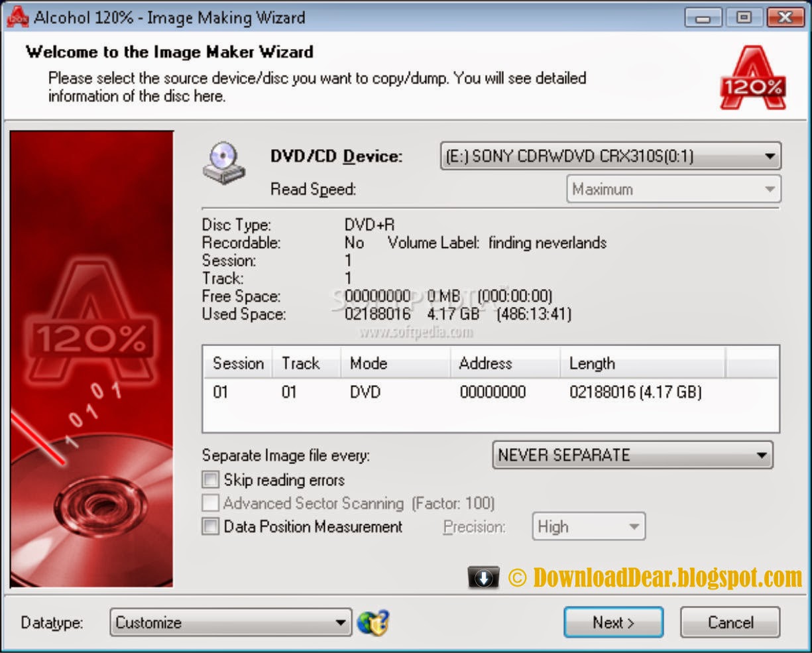
Task: Click the Mode column header
Action: coord(368,363)
